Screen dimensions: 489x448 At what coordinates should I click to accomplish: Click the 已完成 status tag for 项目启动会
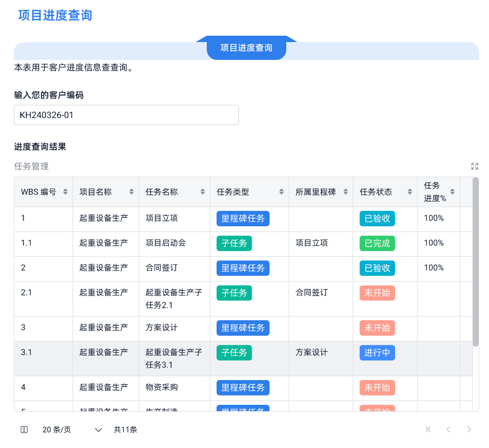point(377,243)
